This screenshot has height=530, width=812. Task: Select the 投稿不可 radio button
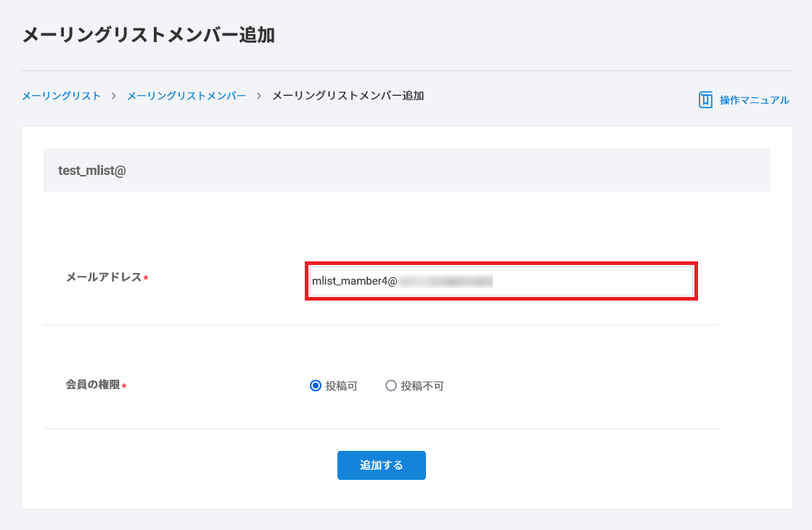[391, 386]
